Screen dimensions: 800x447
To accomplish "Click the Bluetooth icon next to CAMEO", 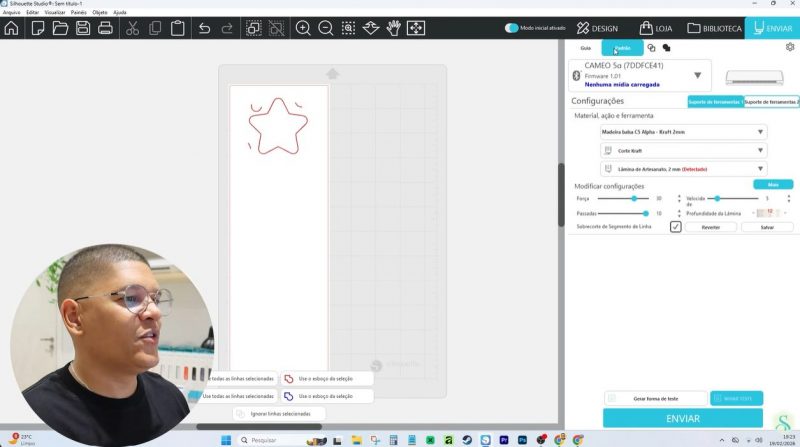I will pyautogui.click(x=576, y=76).
